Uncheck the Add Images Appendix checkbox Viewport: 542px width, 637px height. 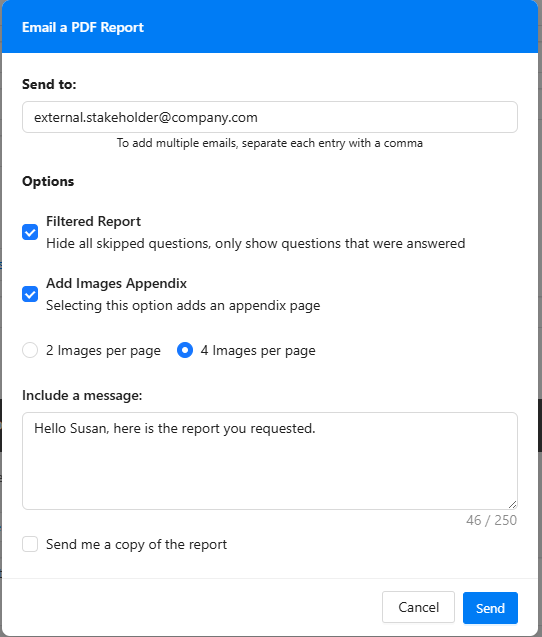[30, 294]
